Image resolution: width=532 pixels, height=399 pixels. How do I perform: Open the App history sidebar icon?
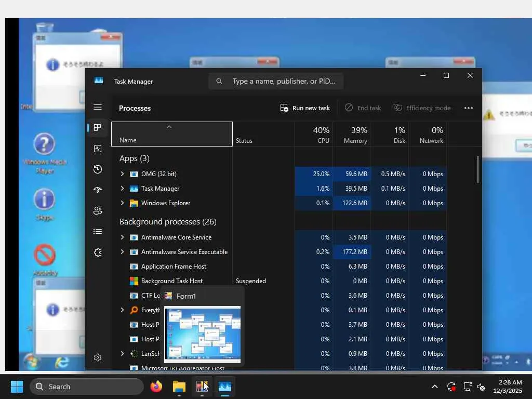click(x=98, y=169)
